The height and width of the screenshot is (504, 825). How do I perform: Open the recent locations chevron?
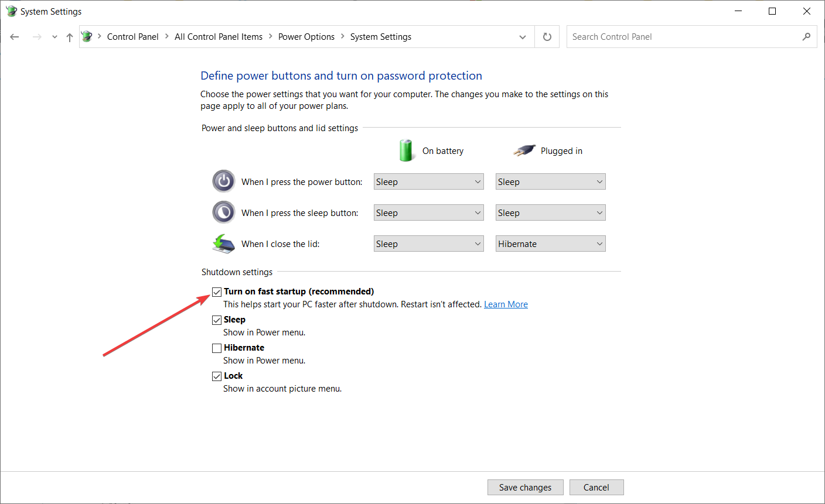[x=54, y=37]
